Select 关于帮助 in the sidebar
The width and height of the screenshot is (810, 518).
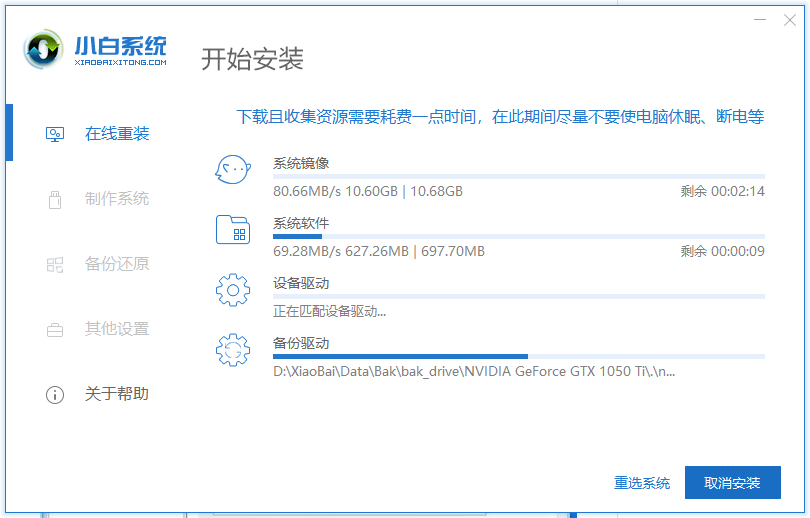[117, 394]
